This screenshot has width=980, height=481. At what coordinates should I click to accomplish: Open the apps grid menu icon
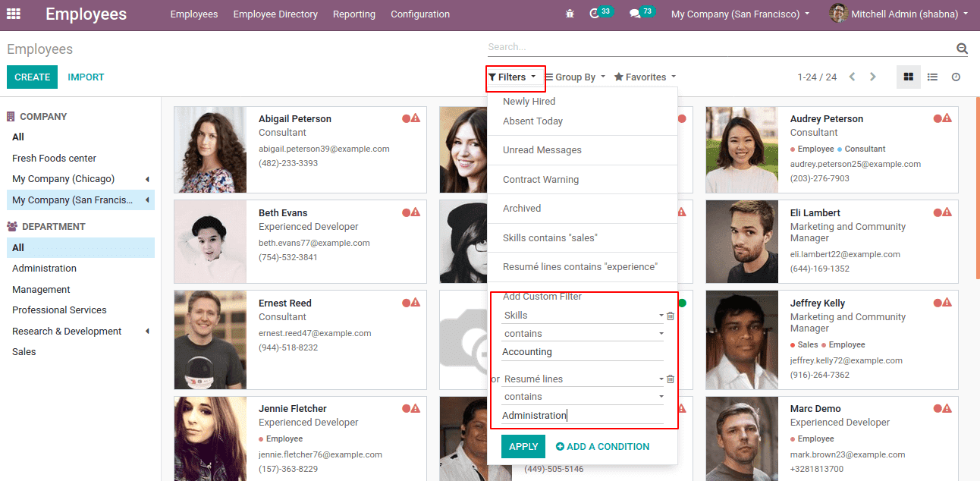point(14,14)
